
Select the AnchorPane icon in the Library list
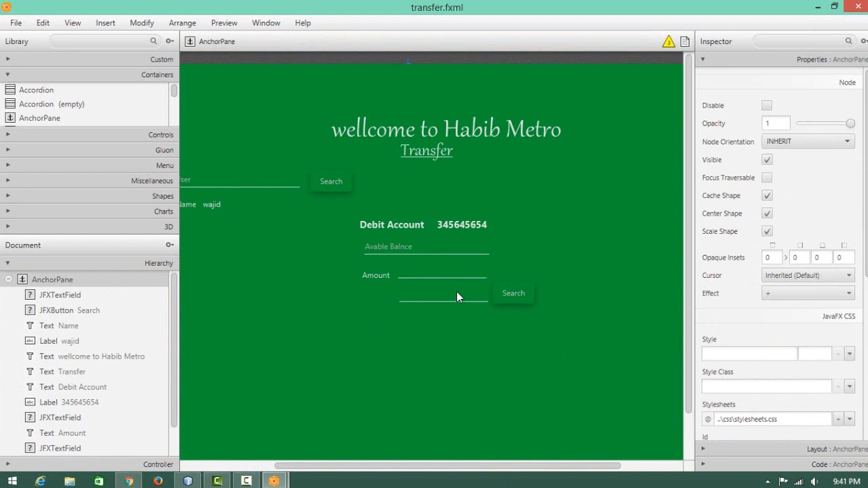pos(10,118)
